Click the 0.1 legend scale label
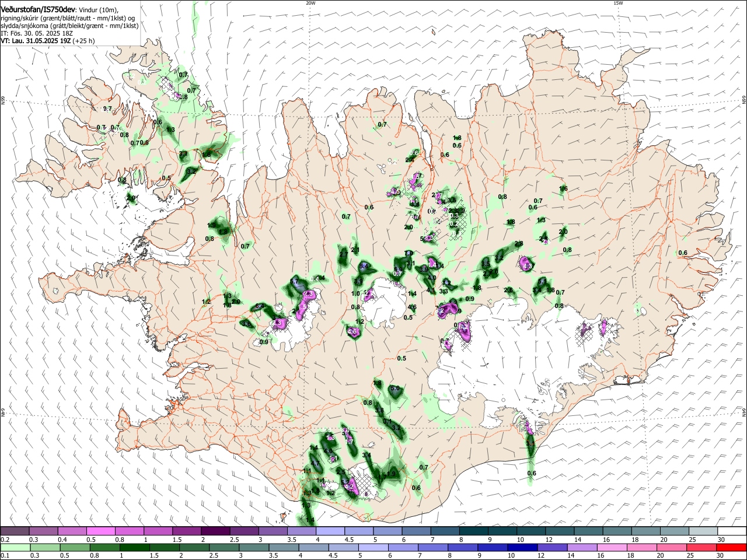The image size is (747, 560). point(4,555)
